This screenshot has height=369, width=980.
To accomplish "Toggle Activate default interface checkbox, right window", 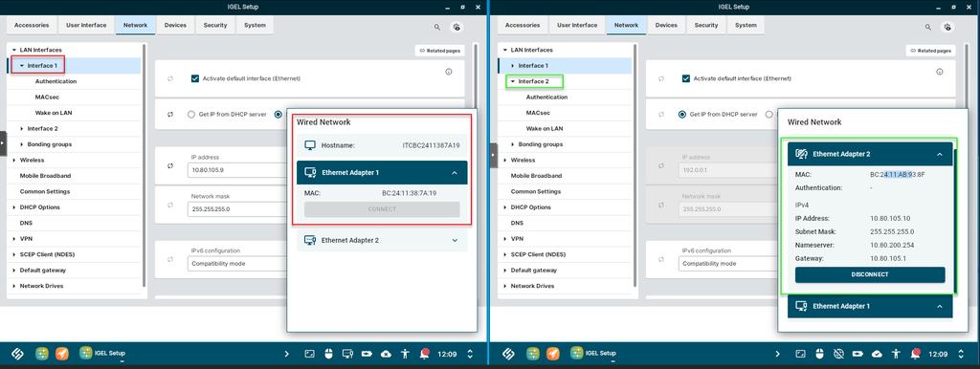I will (x=686, y=78).
